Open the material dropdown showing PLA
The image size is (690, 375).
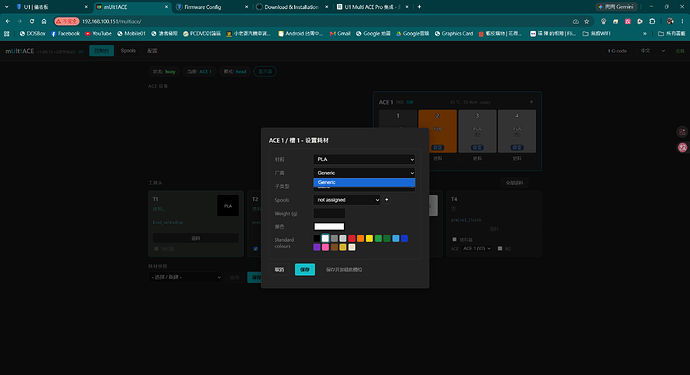[x=364, y=159]
